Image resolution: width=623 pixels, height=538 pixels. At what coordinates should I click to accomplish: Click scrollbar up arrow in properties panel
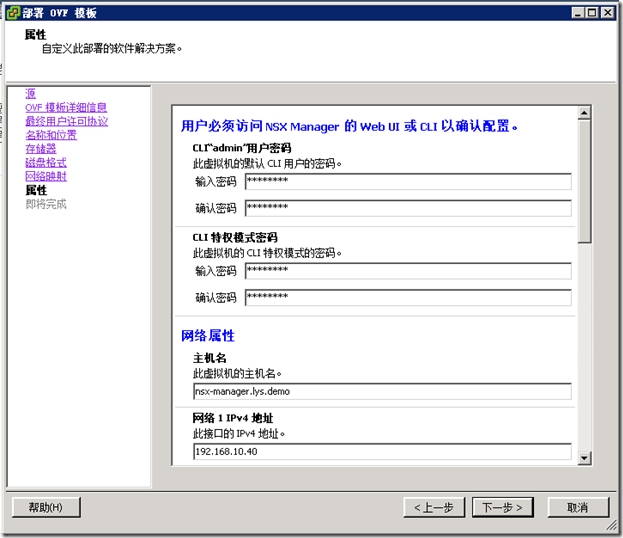coord(584,113)
